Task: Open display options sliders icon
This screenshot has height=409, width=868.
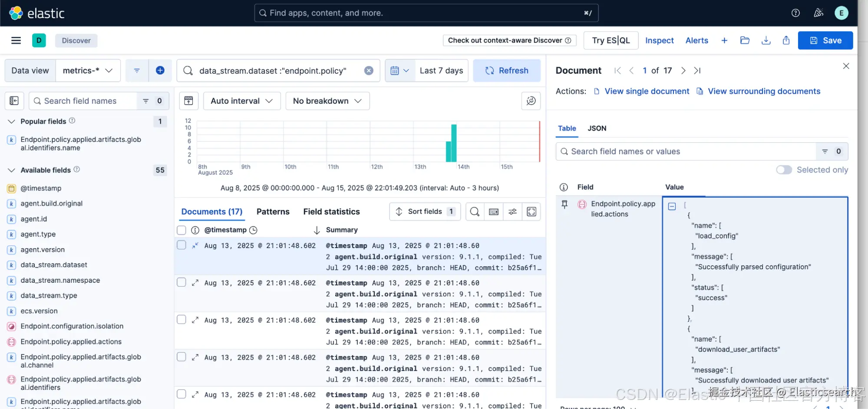Action: (512, 211)
